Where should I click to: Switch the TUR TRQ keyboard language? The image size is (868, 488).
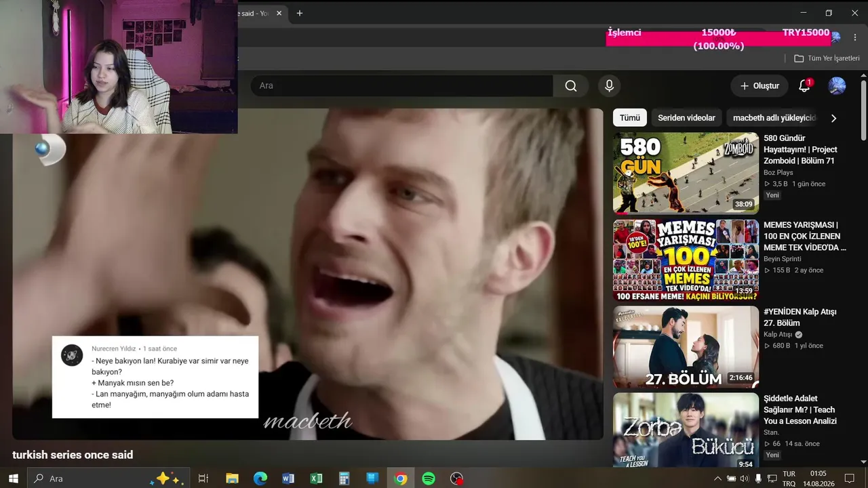point(789,479)
